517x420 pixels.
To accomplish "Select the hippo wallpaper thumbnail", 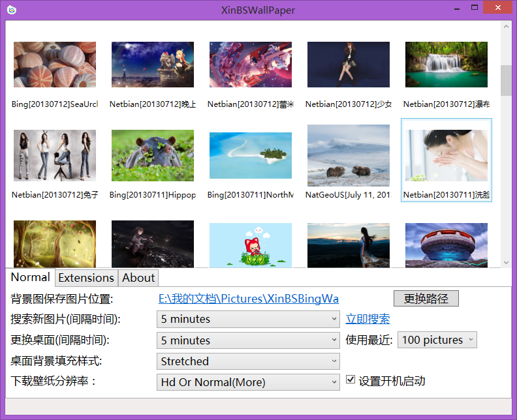I will (x=153, y=155).
